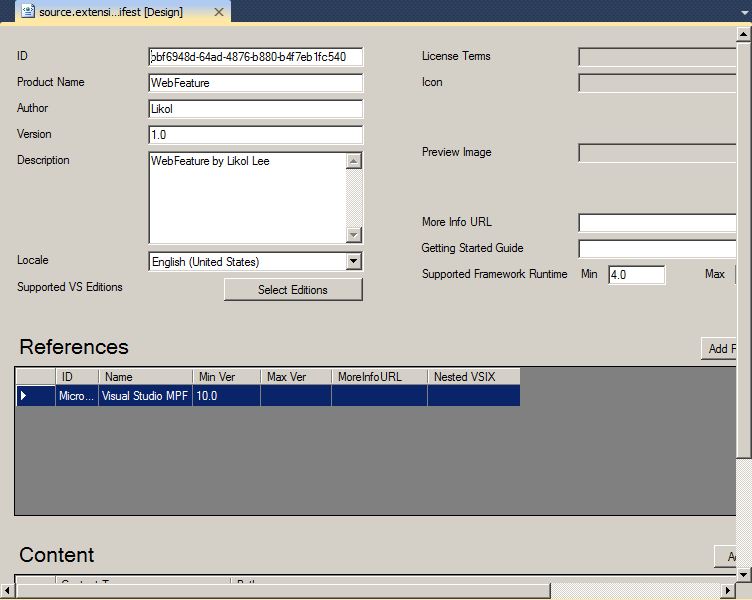
Task: Click the Add Content button in Content section
Action: [x=725, y=556]
